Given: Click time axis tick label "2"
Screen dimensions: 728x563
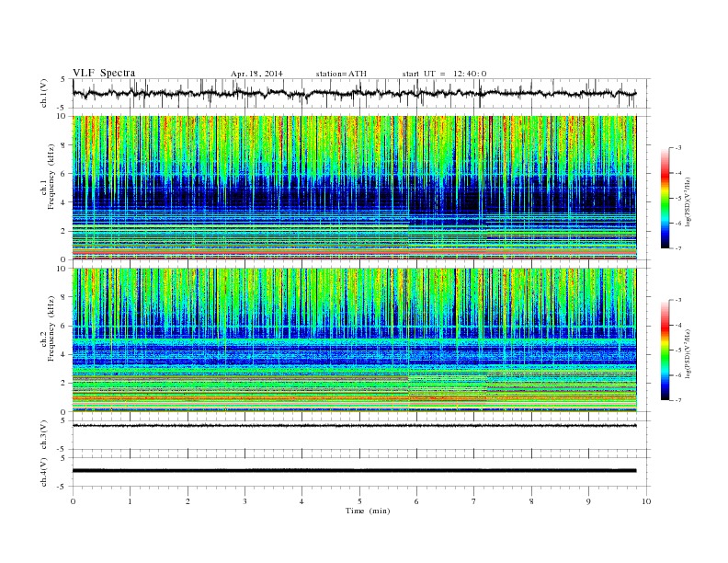Looking at the screenshot, I should (x=188, y=501).
